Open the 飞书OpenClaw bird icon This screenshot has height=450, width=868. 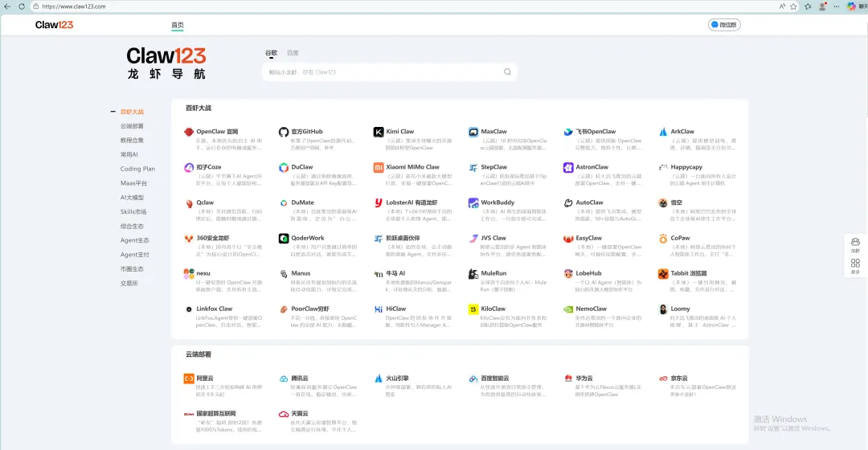[568, 132]
